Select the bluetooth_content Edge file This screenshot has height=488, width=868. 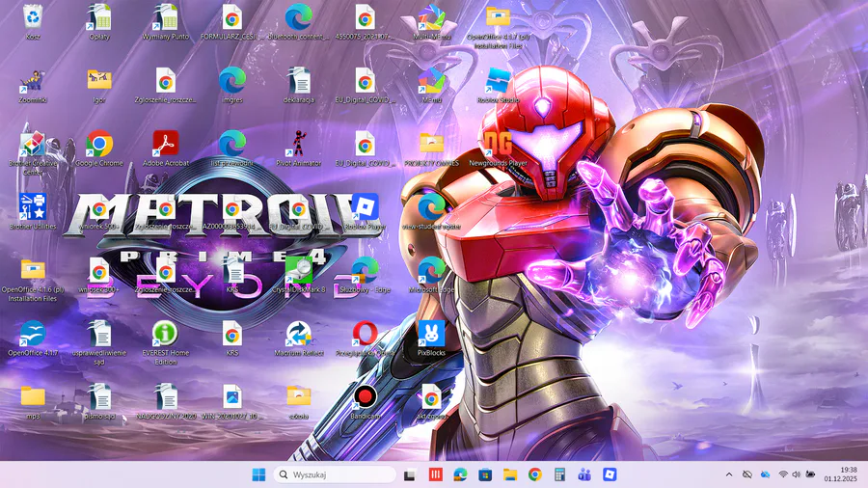(x=298, y=16)
